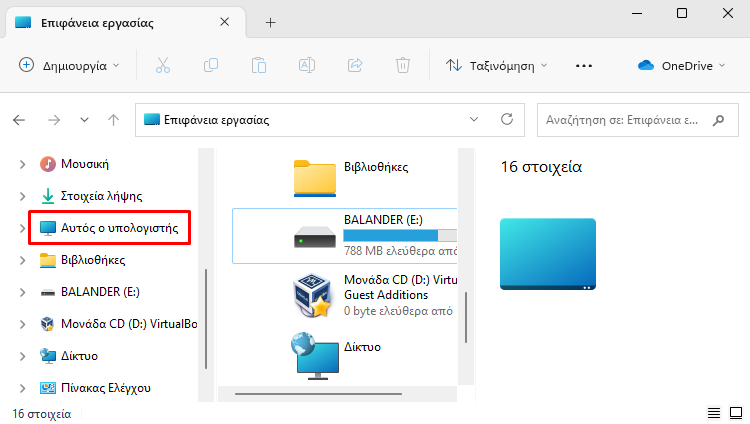Click the navigation pane vertical scrollbar
This screenshot has width=750, height=424.
(x=206, y=319)
